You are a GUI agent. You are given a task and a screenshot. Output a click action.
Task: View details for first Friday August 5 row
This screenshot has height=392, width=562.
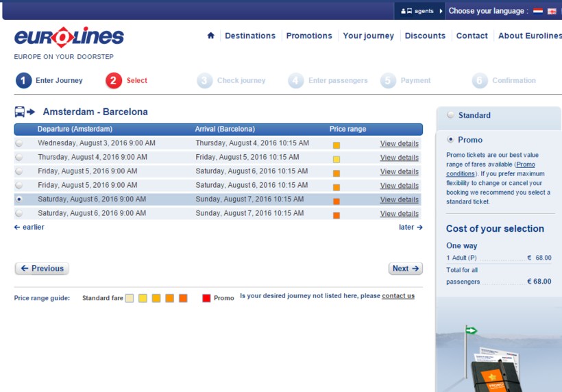400,171
